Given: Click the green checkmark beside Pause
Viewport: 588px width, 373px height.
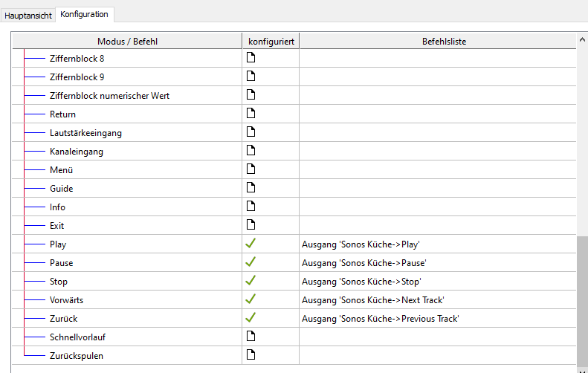Looking at the screenshot, I should [x=251, y=262].
